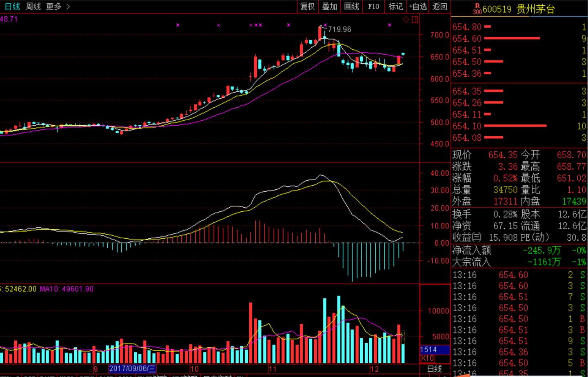The width and height of the screenshot is (588, 377).
Task: Click purple info marker above 719.96 peak
Action: [325, 25]
